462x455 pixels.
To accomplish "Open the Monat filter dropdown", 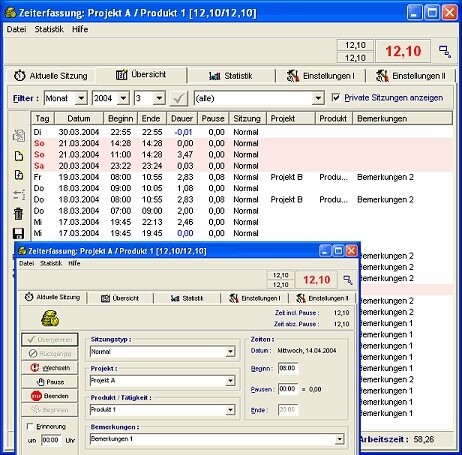I will click(x=81, y=98).
